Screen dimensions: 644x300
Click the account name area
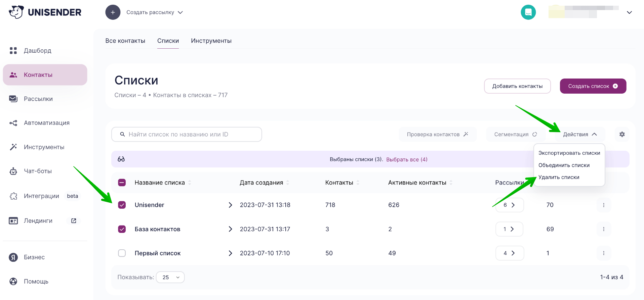click(583, 12)
